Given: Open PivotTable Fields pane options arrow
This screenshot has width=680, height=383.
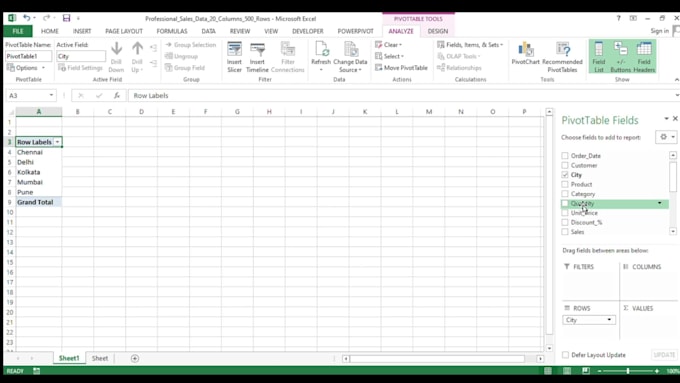Looking at the screenshot, I should (x=666, y=118).
